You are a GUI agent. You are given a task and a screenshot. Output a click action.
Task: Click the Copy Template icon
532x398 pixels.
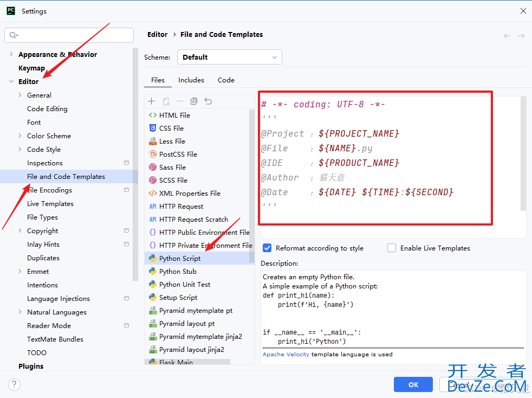point(194,101)
